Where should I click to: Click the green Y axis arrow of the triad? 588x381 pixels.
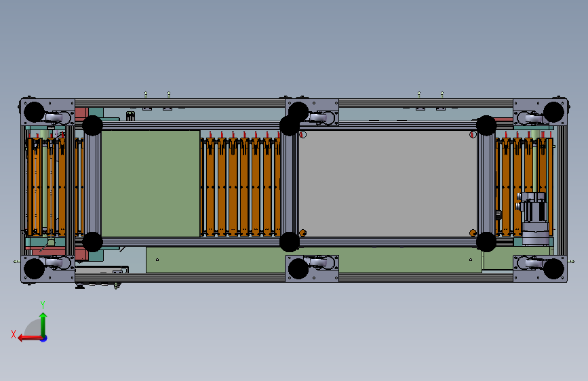click(x=43, y=324)
